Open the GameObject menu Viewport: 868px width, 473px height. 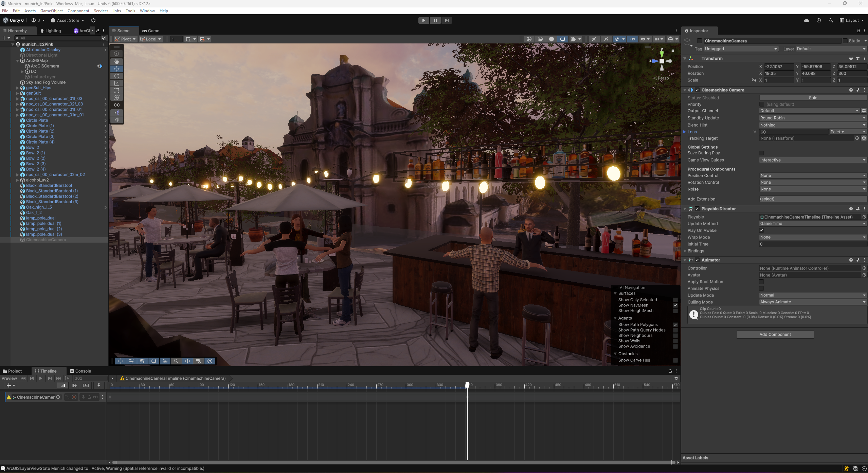[x=52, y=11]
